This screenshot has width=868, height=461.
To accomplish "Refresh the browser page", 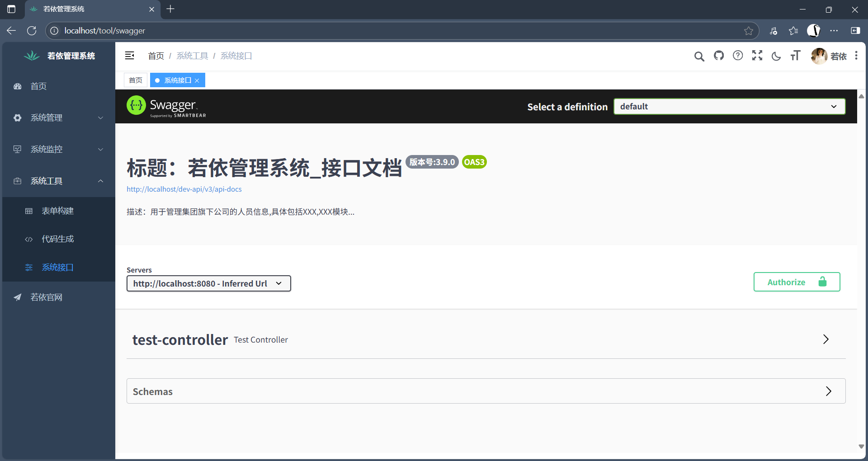I will point(32,31).
